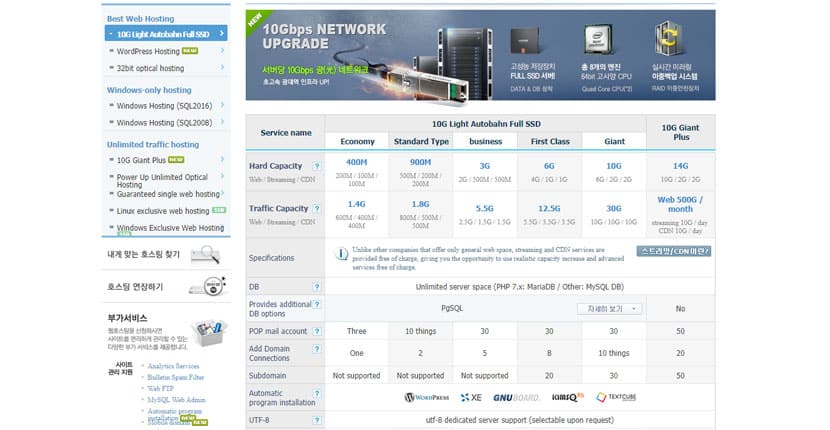The height and width of the screenshot is (430, 830).
Task: Click the info icon in Specifications row
Action: 341,254
